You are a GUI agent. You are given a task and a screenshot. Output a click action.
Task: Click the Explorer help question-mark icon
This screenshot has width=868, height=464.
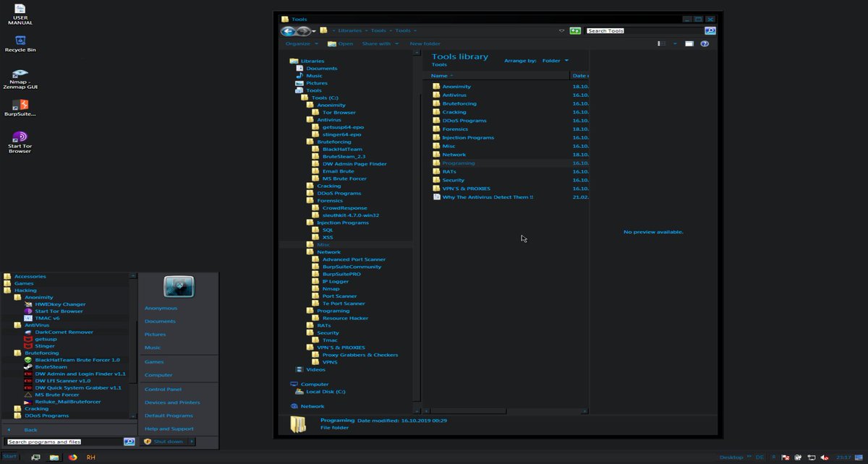click(704, 43)
